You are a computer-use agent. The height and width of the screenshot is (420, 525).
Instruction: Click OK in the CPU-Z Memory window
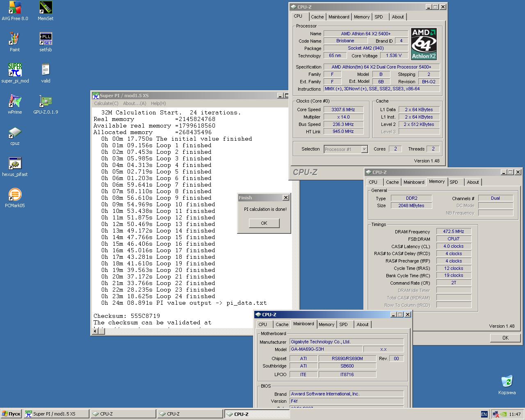[x=505, y=338]
